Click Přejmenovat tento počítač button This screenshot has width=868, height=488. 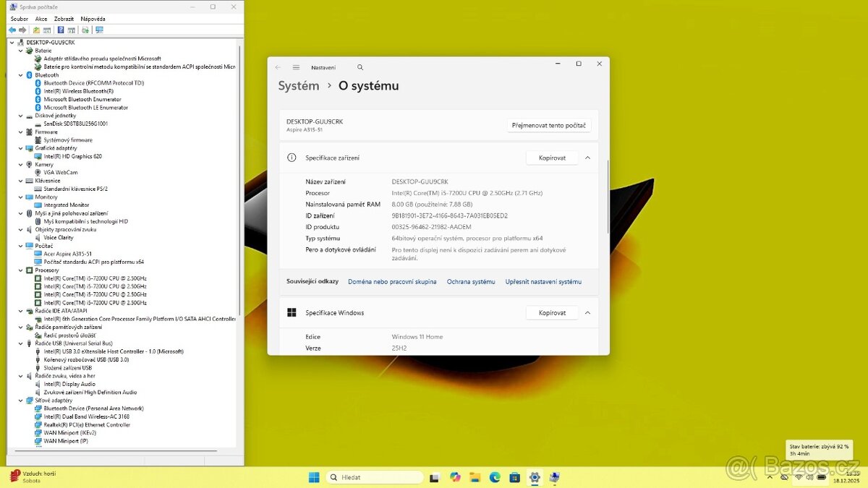[548, 124]
